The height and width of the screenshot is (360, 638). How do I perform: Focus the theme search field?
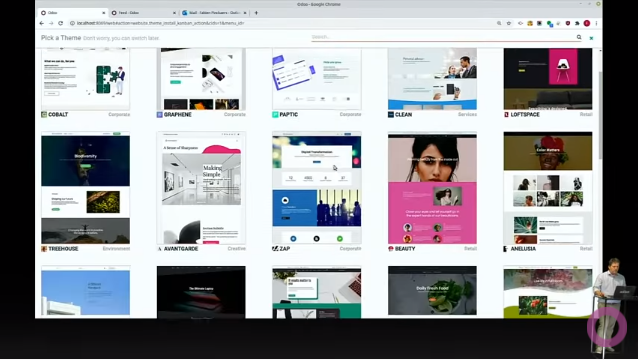click(443, 37)
